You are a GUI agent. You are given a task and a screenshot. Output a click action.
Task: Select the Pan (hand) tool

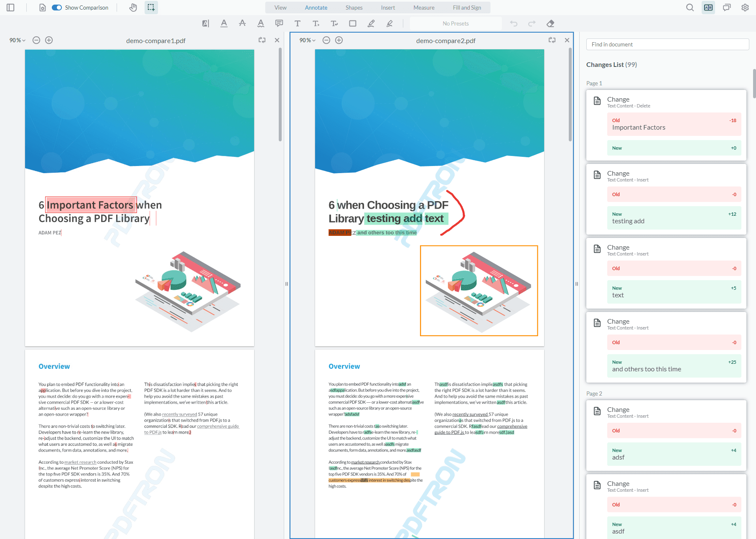pos(133,8)
